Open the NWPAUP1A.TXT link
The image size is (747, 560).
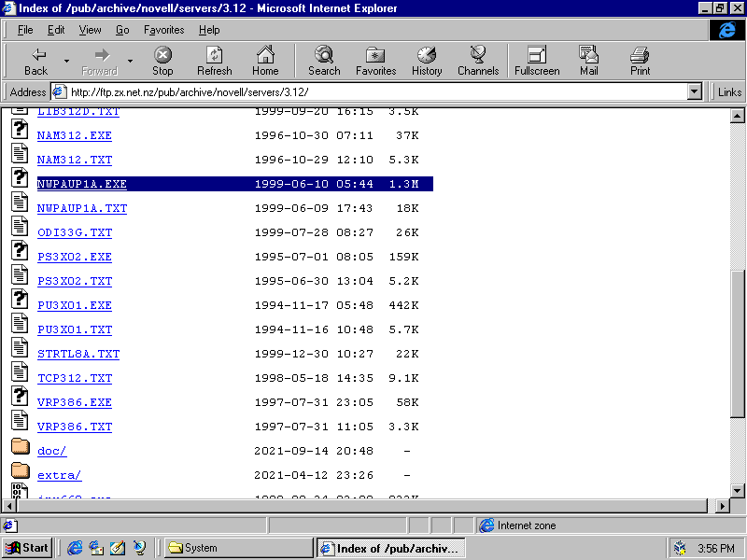[82, 208]
